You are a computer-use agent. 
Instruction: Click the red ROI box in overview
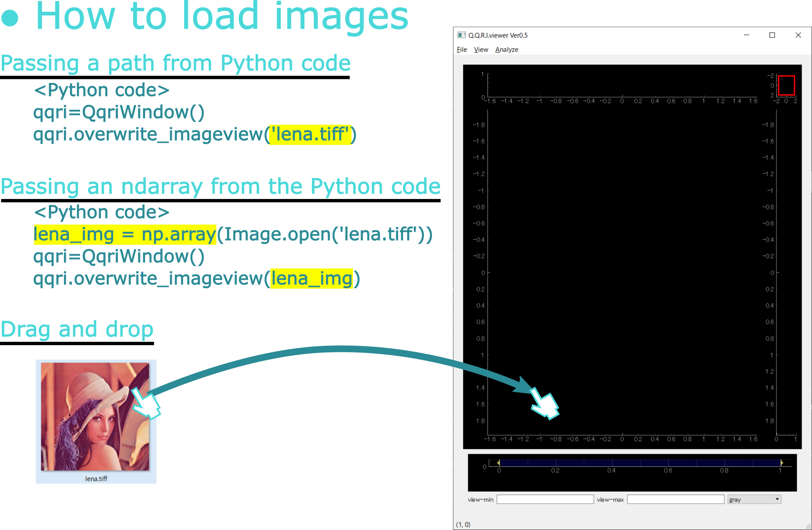[x=786, y=85]
